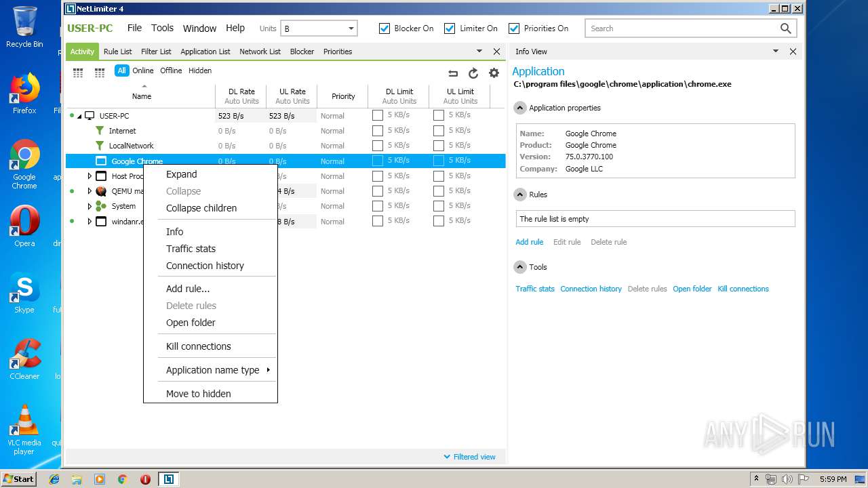Open Chrome from the taskbar
Viewport: 868px width, 488px height.
click(123, 479)
